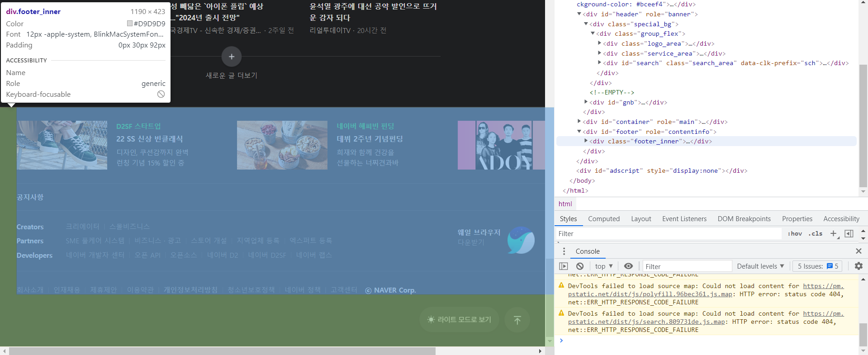
Task: Click 데뷔 2주년 기념펀딩 title
Action: pos(370,139)
